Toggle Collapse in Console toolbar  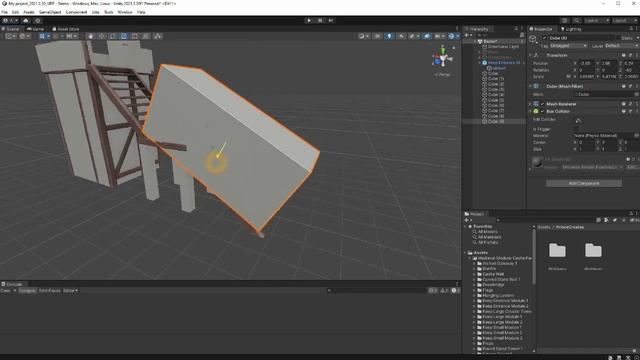(27, 291)
